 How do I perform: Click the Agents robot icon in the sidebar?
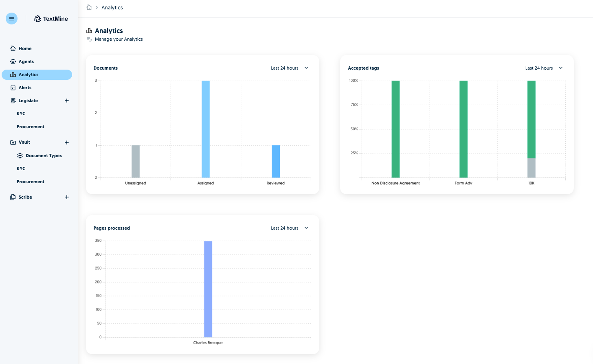[x=13, y=61]
